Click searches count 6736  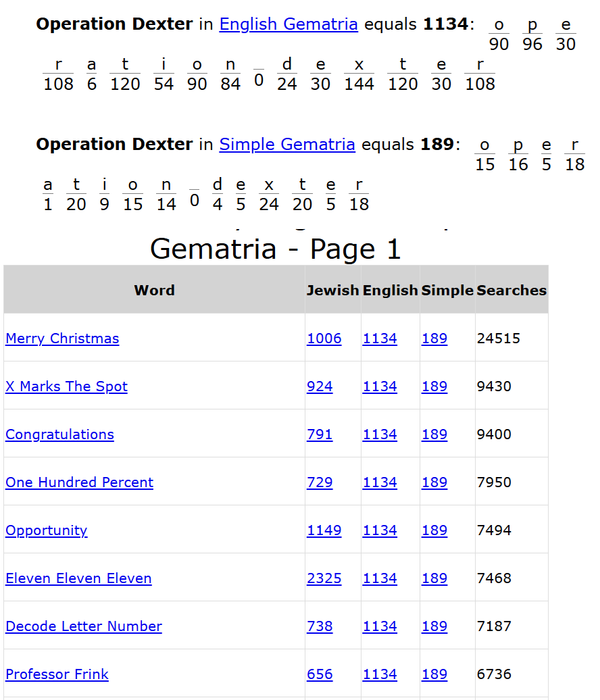(x=494, y=674)
